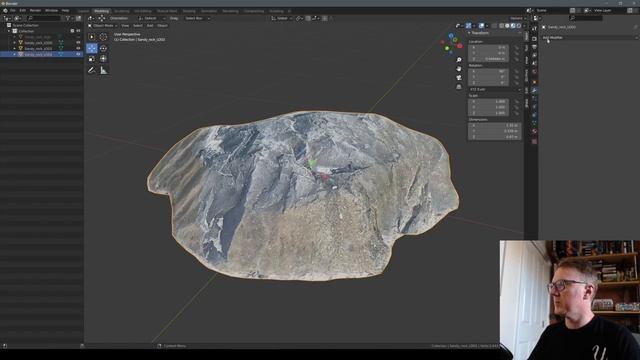Open the Orientation Default dropdown

152,18
